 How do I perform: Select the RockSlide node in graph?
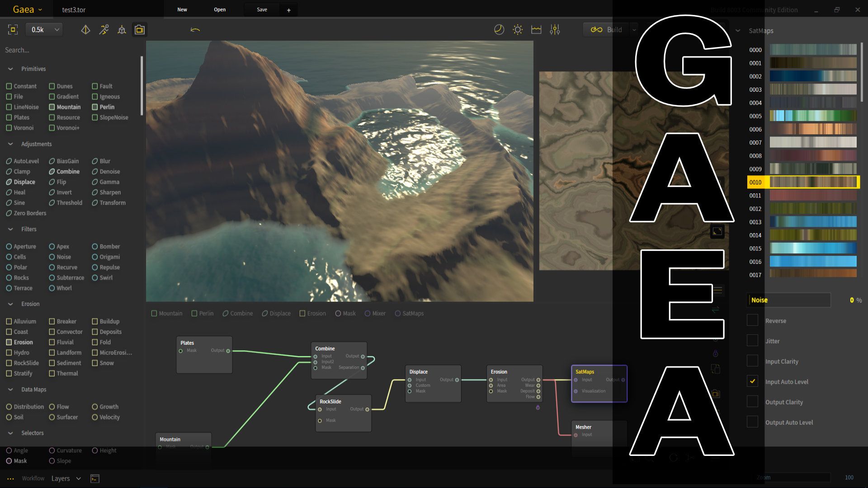click(344, 413)
